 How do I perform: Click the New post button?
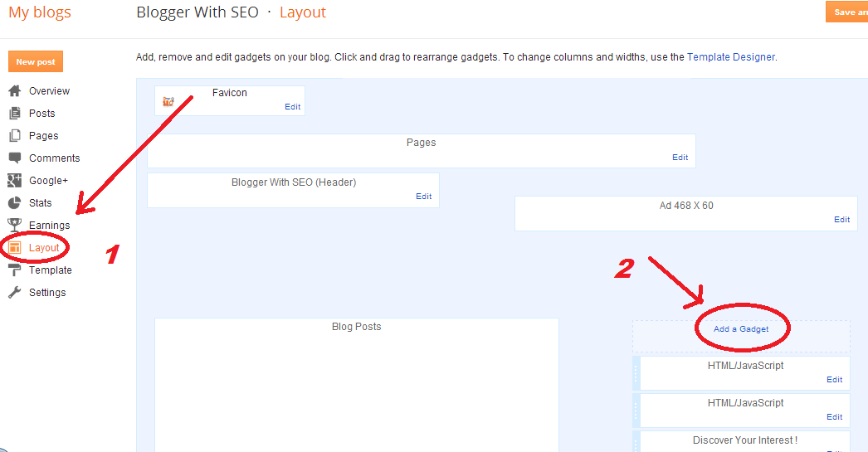click(36, 61)
